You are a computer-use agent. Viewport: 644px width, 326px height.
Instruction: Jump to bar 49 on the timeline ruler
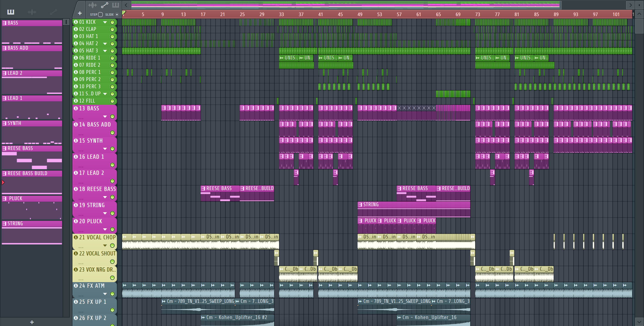(360, 14)
